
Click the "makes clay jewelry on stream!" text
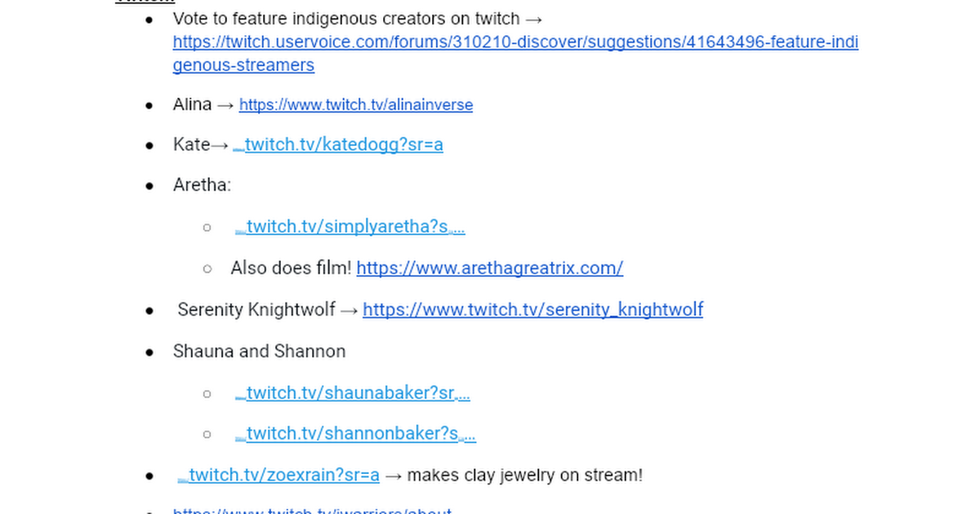524,476
